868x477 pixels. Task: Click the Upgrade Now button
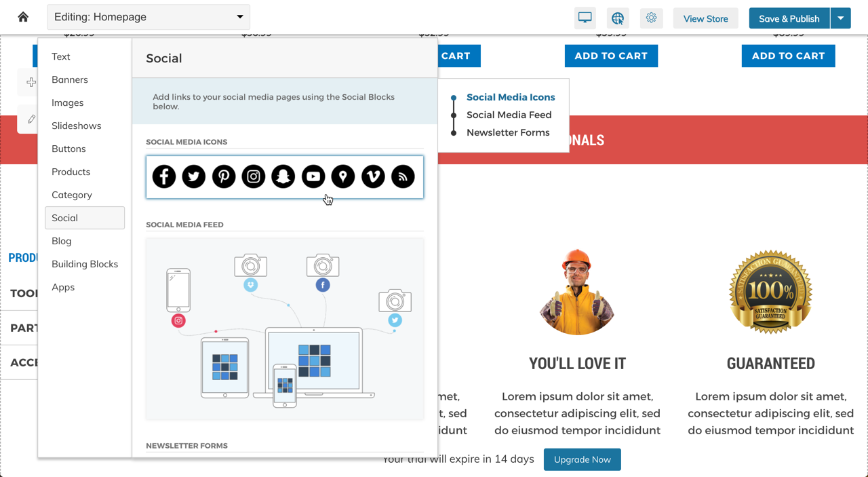point(582,459)
